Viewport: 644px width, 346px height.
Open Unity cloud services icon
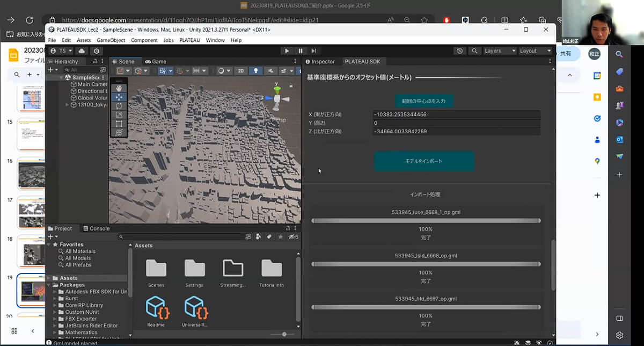[82, 51]
